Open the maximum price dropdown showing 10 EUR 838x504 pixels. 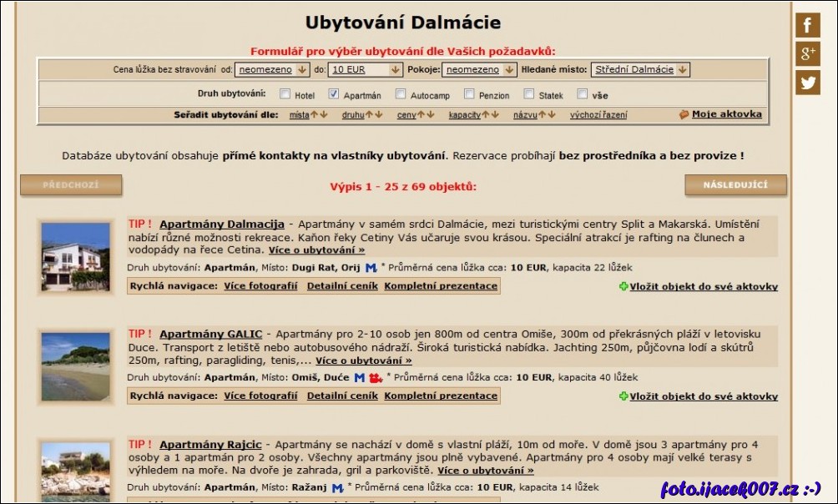tap(365, 69)
